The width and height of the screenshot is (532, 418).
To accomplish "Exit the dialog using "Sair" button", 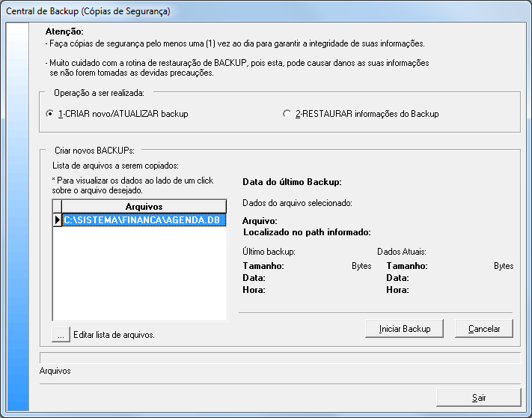I will (x=478, y=397).
